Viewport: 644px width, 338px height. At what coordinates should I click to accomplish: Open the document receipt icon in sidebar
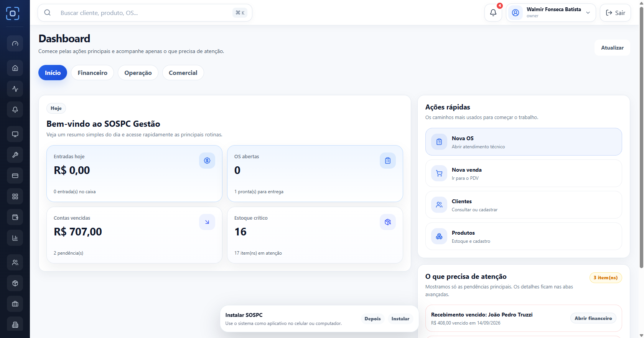[15, 325]
